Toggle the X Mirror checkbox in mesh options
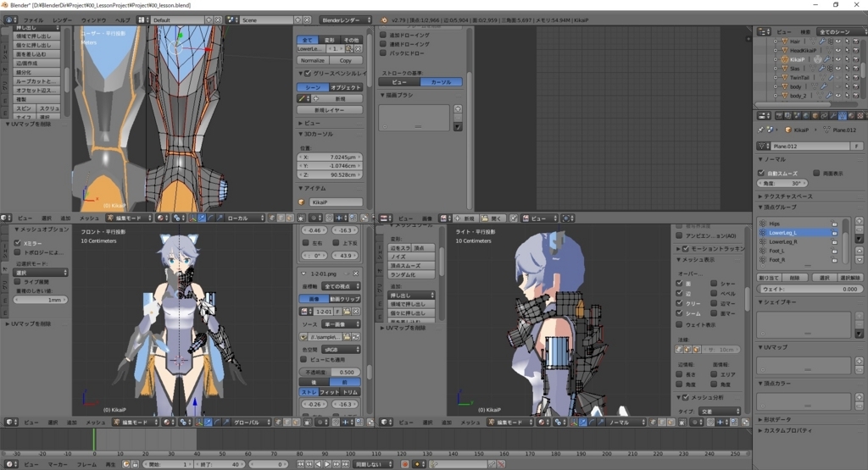Viewport: 868px width, 470px height. (x=18, y=243)
